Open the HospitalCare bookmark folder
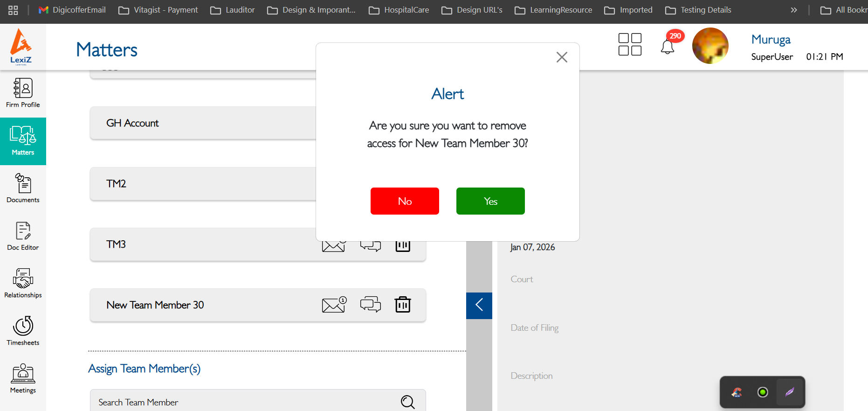This screenshot has width=868, height=411. click(399, 10)
